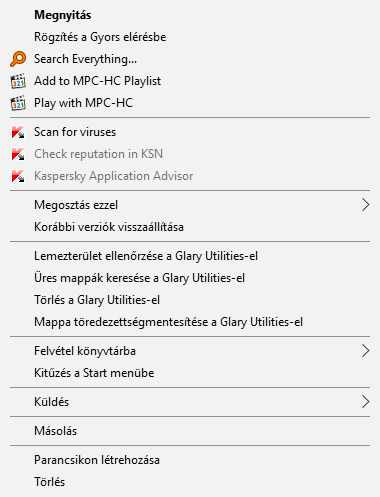Click the Kaspersky icon next to Check reputation in KSN

pyautogui.click(x=18, y=154)
